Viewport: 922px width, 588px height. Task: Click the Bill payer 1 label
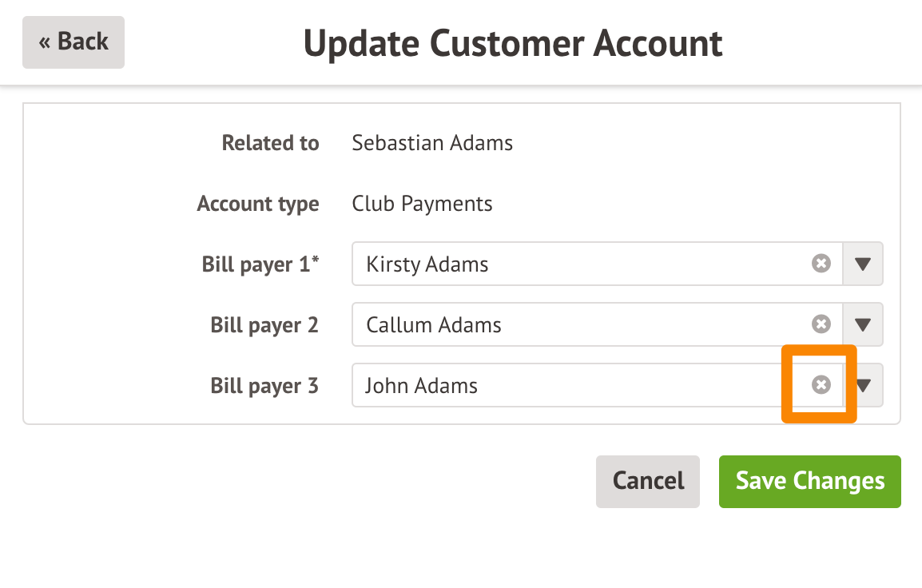[x=260, y=264]
